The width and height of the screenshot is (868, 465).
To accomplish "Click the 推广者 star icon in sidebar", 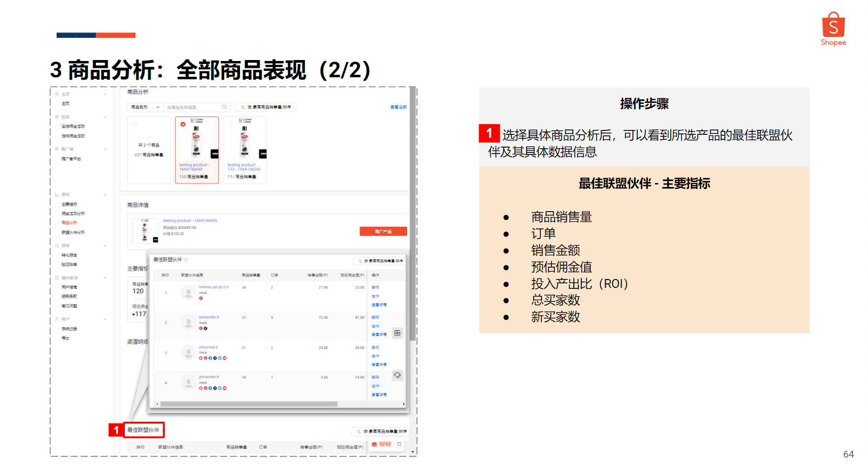I will tap(57, 149).
